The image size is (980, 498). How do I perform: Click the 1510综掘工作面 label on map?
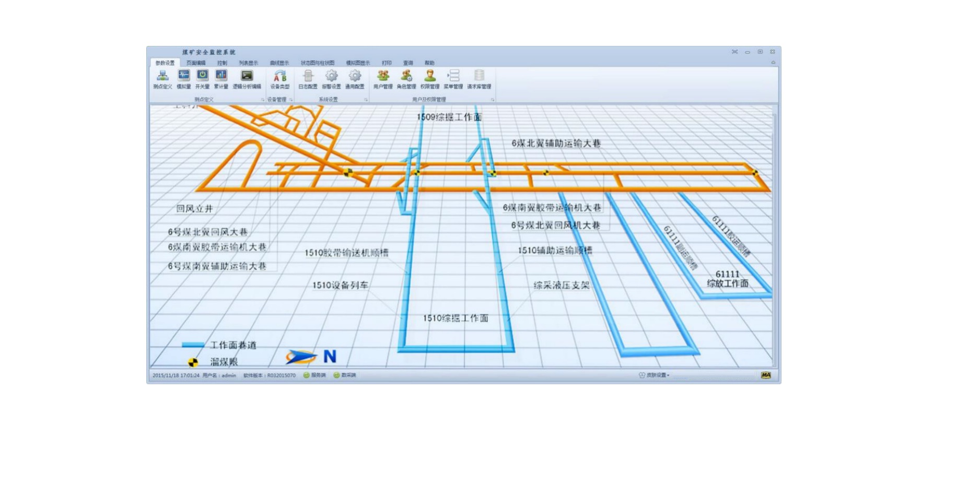click(455, 318)
